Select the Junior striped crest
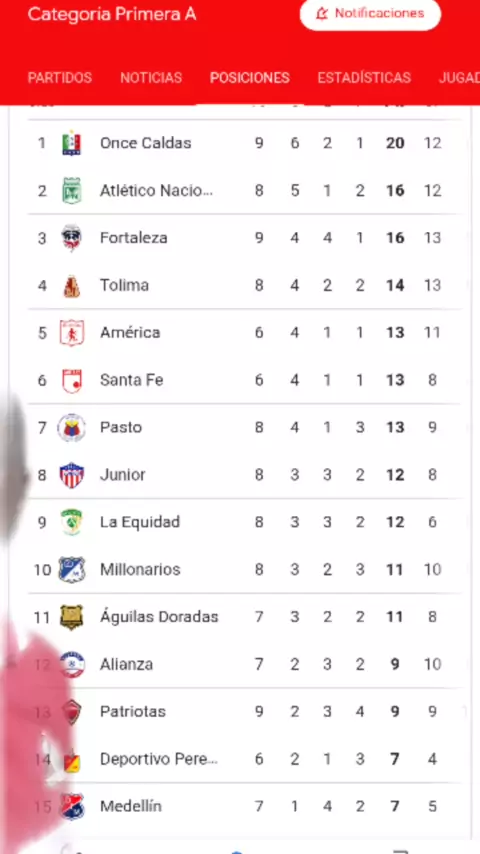The height and width of the screenshot is (854, 480). tap(71, 475)
